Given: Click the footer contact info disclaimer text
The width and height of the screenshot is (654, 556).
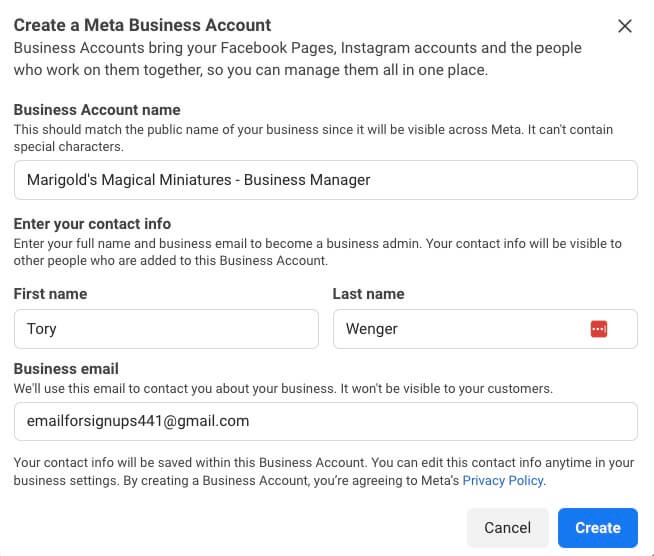Looking at the screenshot, I should [324, 471].
